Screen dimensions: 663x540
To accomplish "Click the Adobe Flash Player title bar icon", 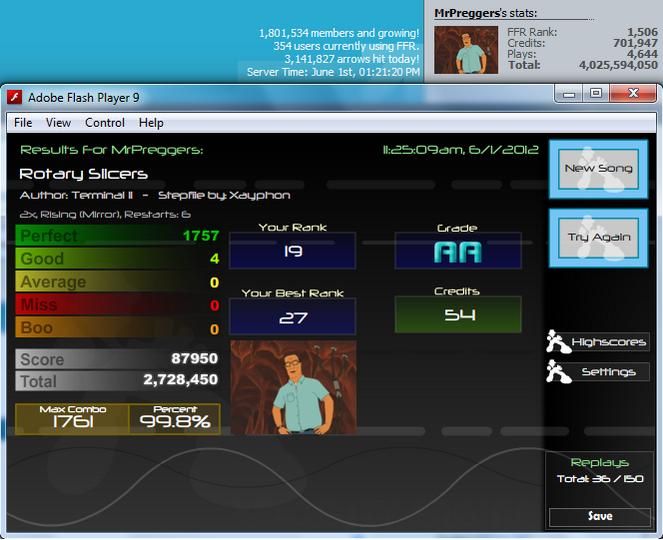I will click(14, 97).
